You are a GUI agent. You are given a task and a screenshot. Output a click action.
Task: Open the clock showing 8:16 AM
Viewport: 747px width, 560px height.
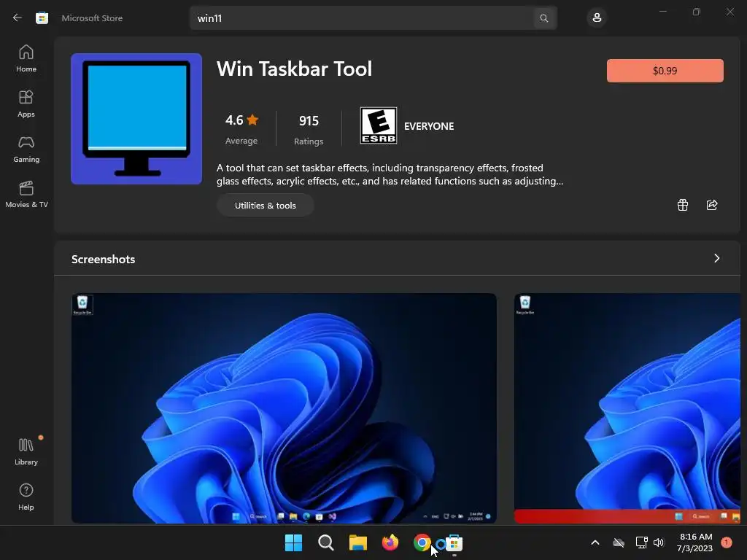coord(695,542)
